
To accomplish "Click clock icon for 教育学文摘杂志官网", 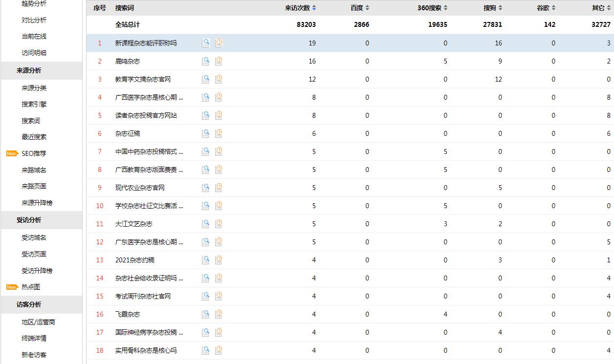I will click(x=219, y=79).
